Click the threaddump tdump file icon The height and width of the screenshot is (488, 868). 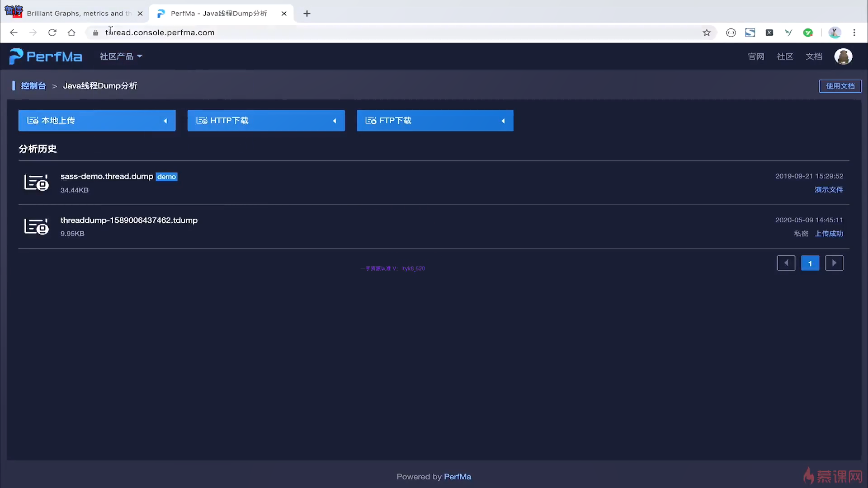(36, 226)
